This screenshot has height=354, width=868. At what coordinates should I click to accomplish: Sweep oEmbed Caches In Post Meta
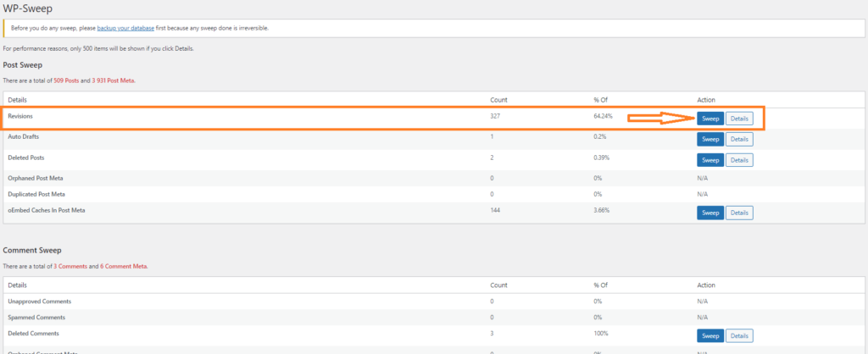pos(710,213)
